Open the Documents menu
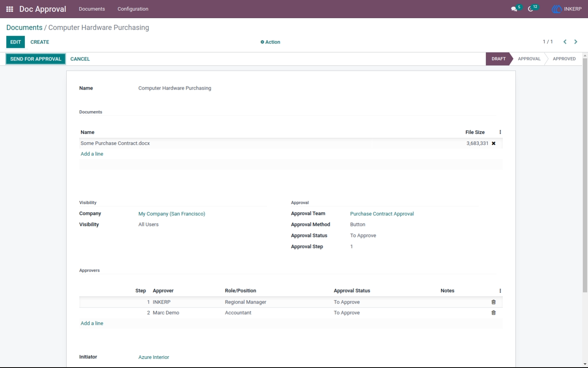Image resolution: width=588 pixels, height=368 pixels. tap(92, 9)
